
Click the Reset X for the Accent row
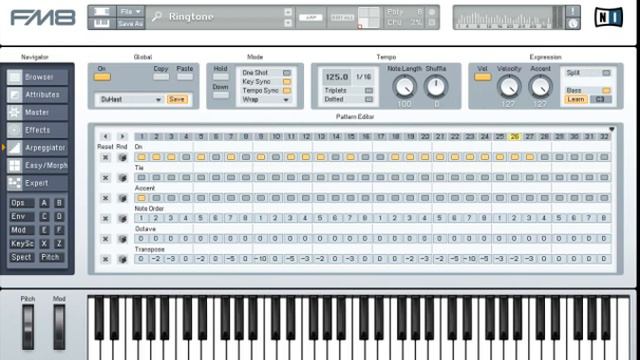[105, 198]
